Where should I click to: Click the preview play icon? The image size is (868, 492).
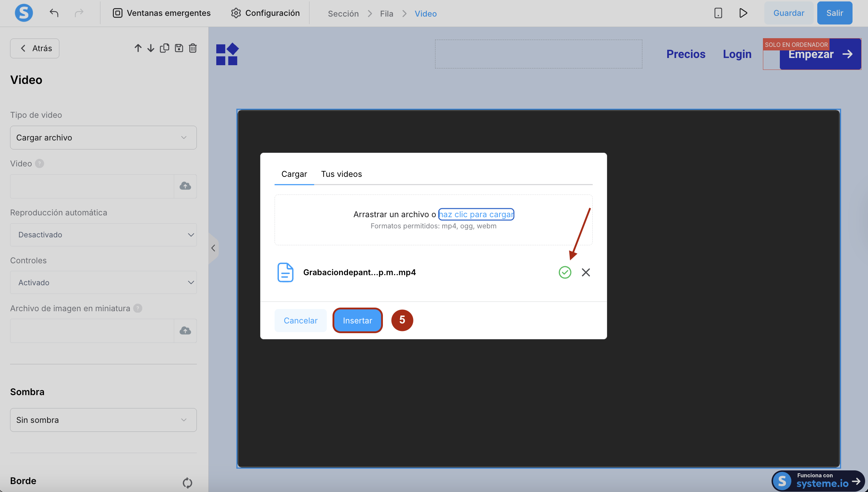point(743,13)
